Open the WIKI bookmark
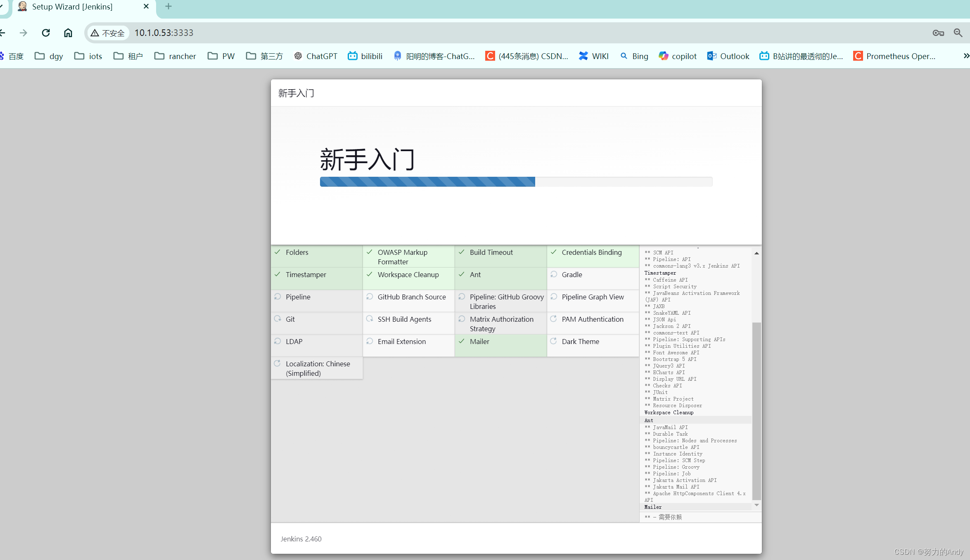The width and height of the screenshot is (970, 560). [594, 56]
